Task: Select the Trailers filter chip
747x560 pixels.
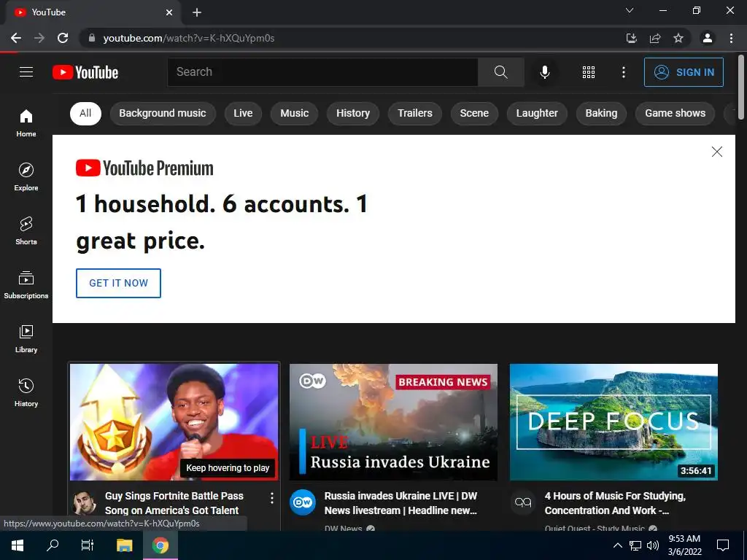Action: click(415, 113)
